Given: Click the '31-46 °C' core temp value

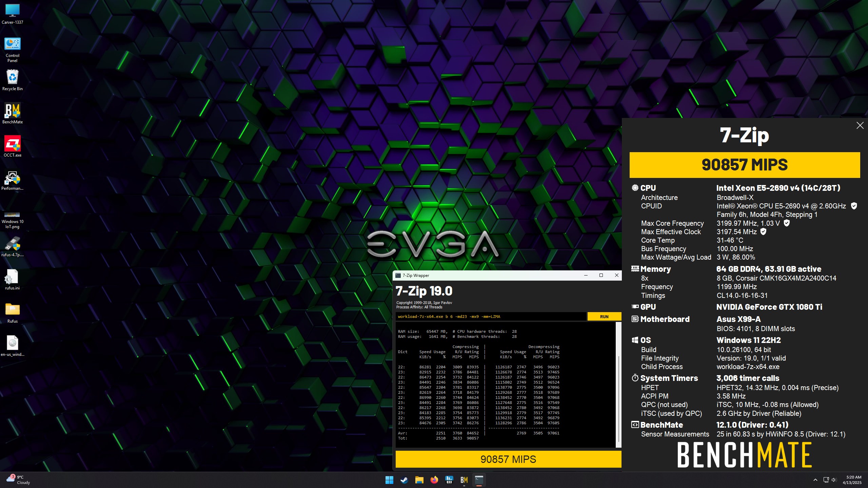Looking at the screenshot, I should [x=730, y=240].
